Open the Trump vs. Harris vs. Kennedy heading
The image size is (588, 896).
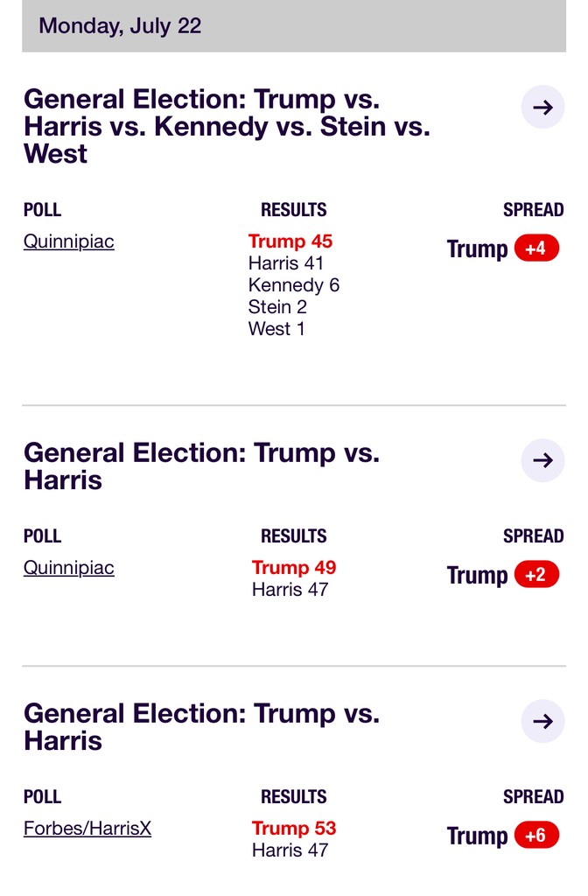pos(227,126)
